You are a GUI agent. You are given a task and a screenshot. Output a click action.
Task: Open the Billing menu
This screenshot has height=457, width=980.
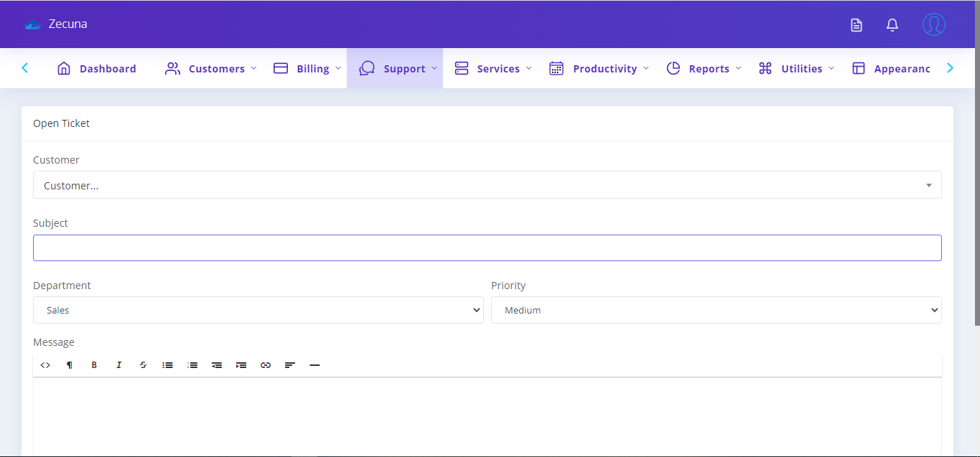pyautogui.click(x=307, y=68)
